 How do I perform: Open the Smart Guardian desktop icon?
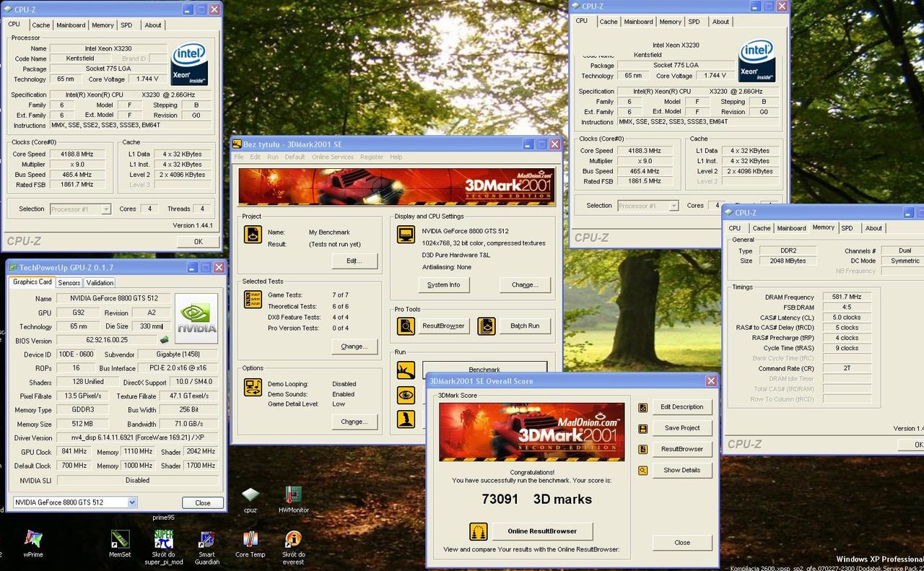206,540
